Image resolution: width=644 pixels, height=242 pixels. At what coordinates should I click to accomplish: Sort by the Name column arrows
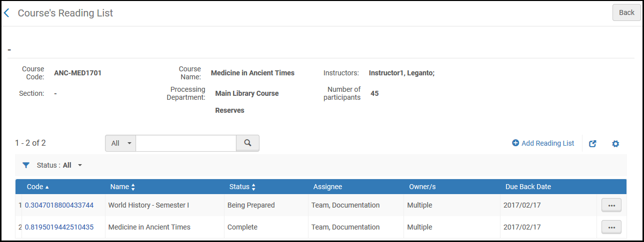[133, 187]
